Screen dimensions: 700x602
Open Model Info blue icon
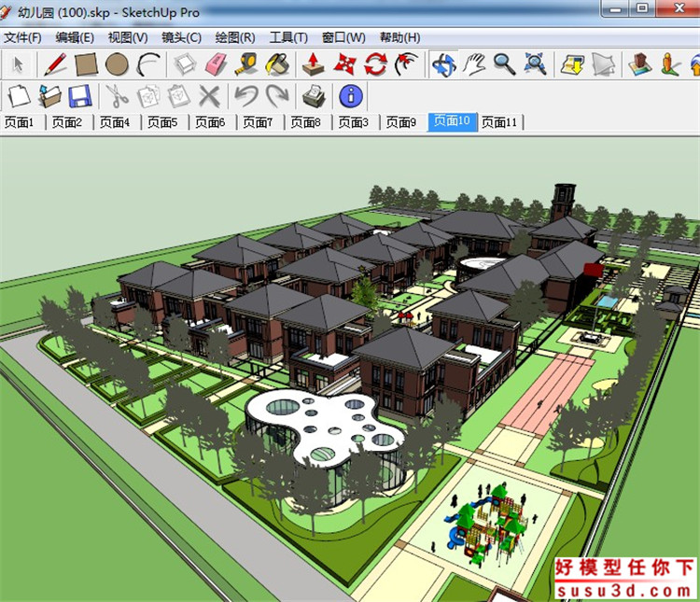coord(351,96)
